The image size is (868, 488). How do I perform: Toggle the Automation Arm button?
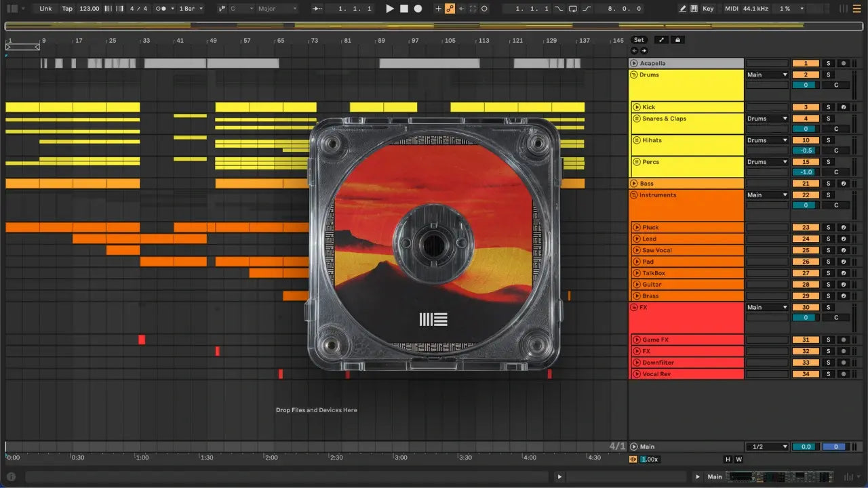[x=450, y=9]
